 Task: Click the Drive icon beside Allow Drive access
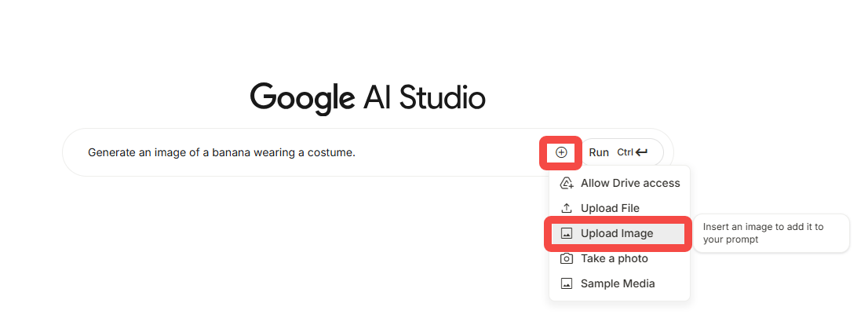[567, 183]
